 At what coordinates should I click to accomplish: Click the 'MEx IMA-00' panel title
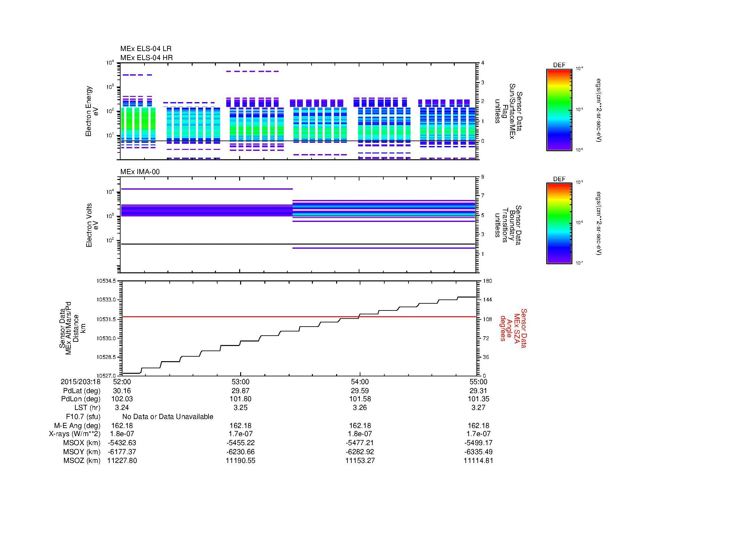[x=140, y=172]
